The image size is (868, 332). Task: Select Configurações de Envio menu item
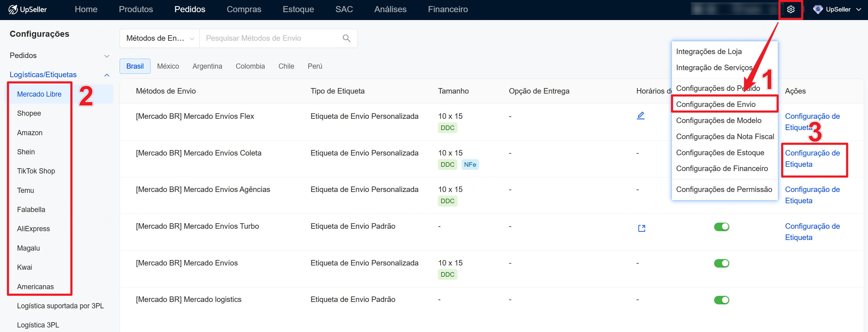click(x=715, y=104)
